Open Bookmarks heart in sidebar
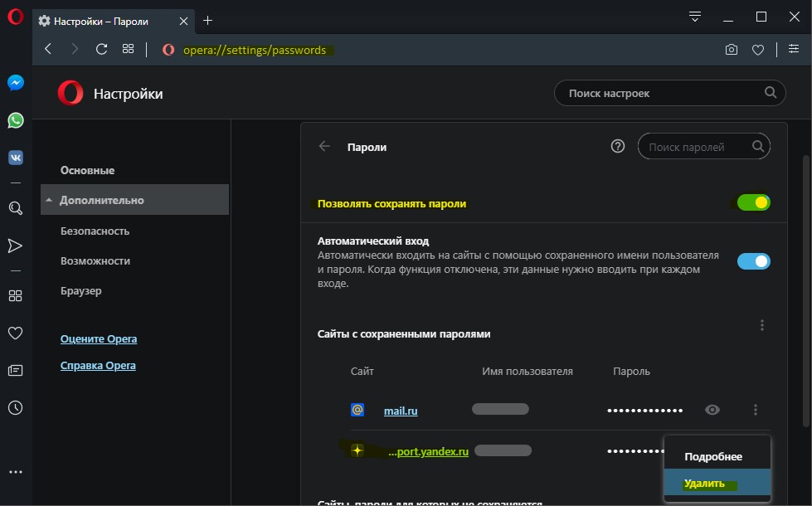The image size is (812, 506). point(16,333)
